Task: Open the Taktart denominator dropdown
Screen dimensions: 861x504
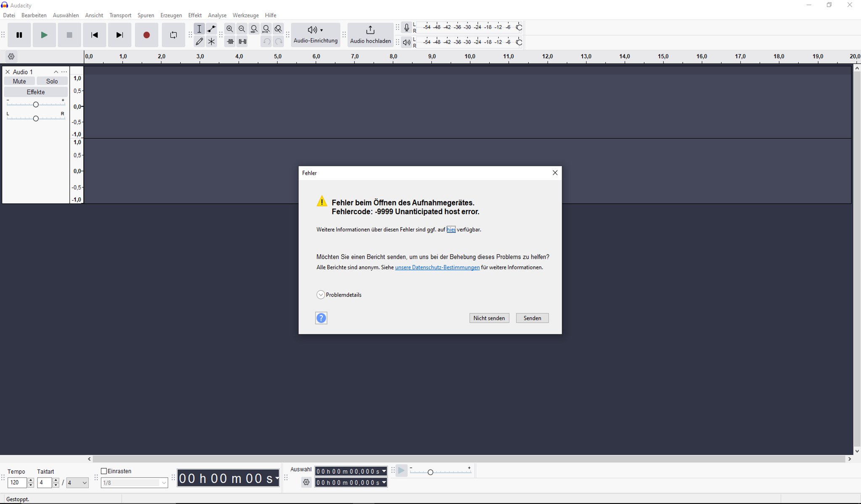Action: point(78,483)
